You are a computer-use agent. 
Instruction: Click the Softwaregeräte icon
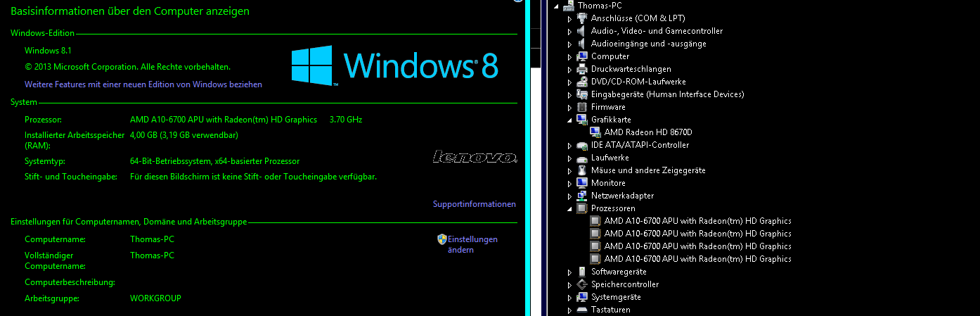coord(581,272)
